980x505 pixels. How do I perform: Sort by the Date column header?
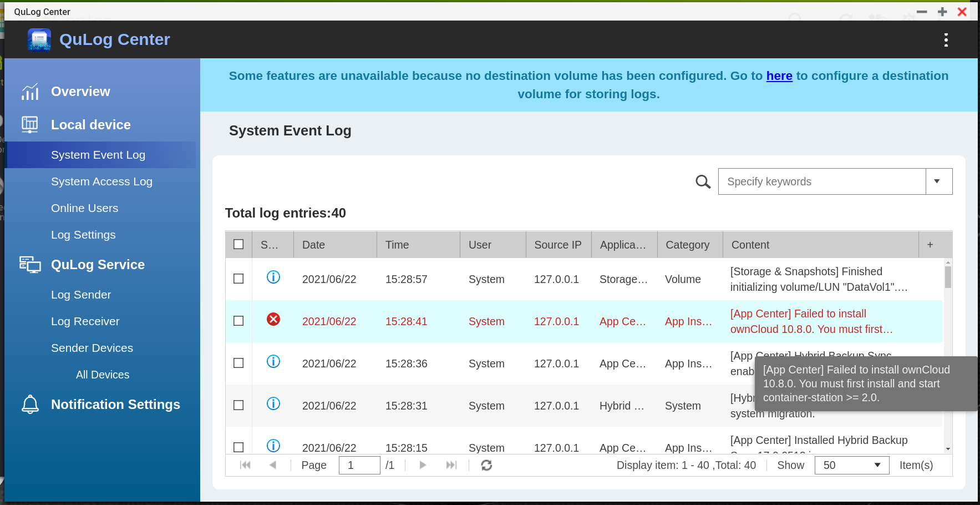click(x=335, y=245)
